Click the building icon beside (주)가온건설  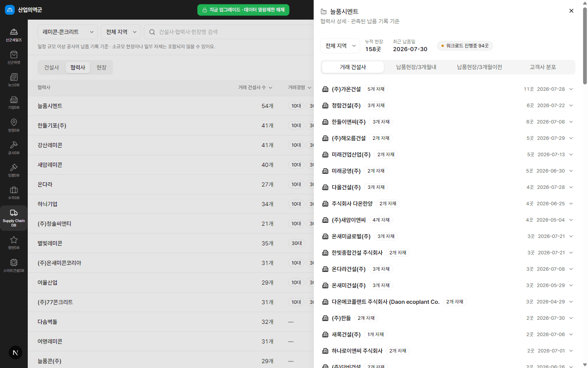click(x=325, y=89)
